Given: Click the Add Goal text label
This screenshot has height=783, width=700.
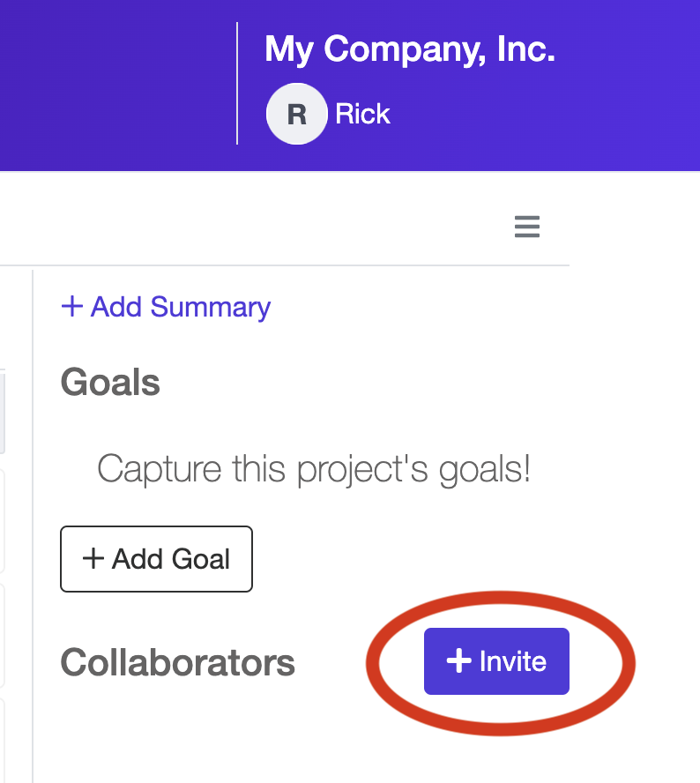Looking at the screenshot, I should pos(171,559).
